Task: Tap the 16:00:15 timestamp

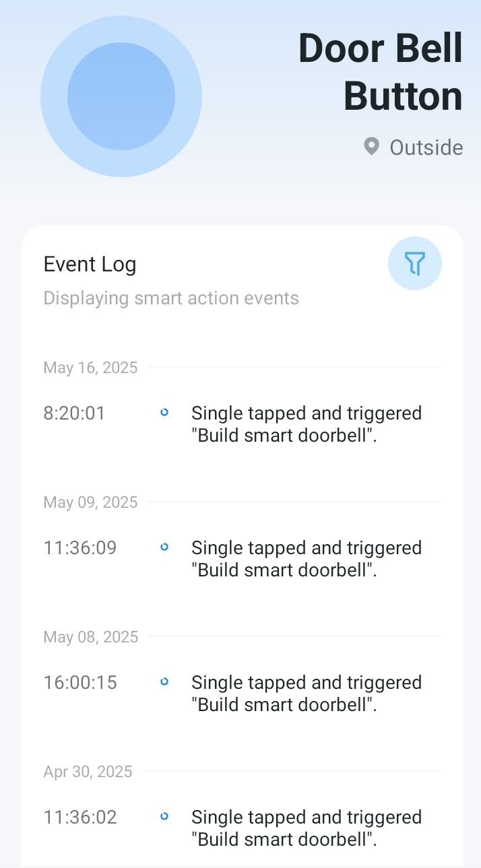Action: point(80,682)
